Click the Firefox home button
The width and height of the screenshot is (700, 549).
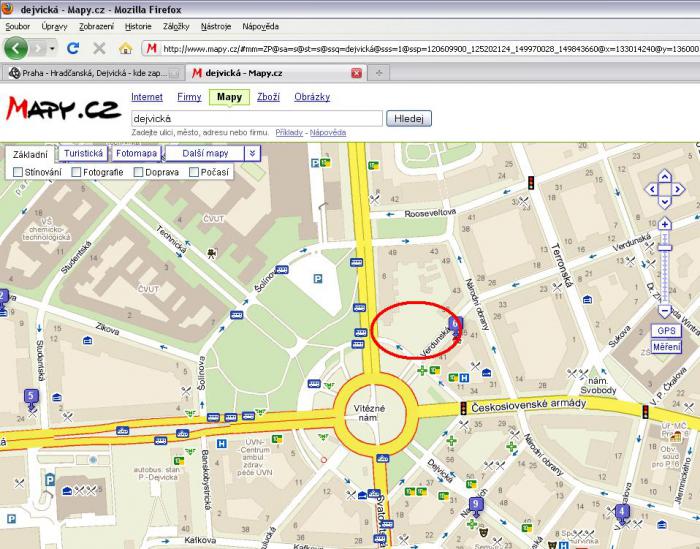(x=125, y=47)
